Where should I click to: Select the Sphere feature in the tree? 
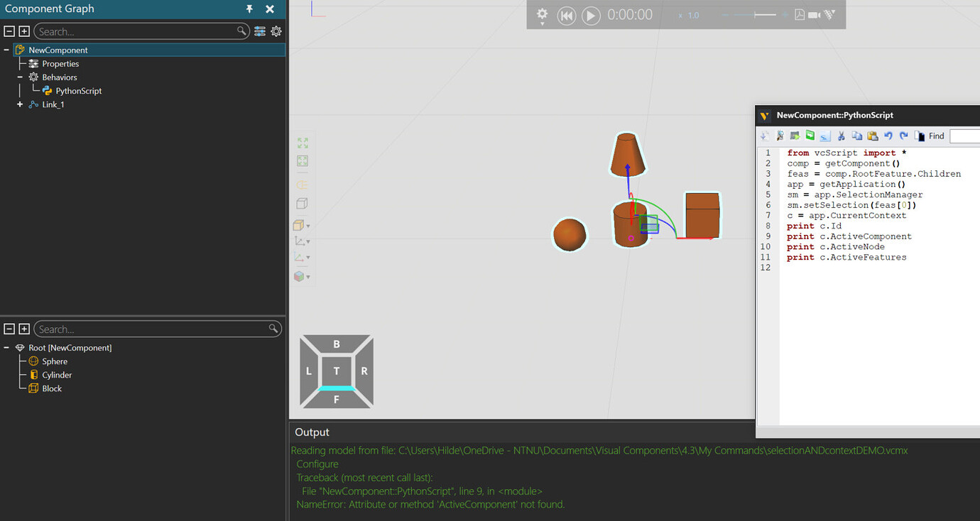point(55,361)
